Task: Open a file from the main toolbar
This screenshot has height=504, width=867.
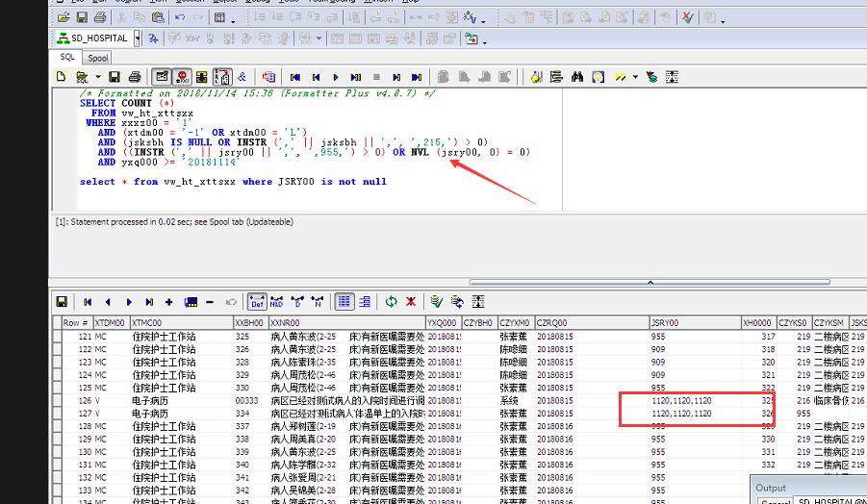Action: coord(64,17)
